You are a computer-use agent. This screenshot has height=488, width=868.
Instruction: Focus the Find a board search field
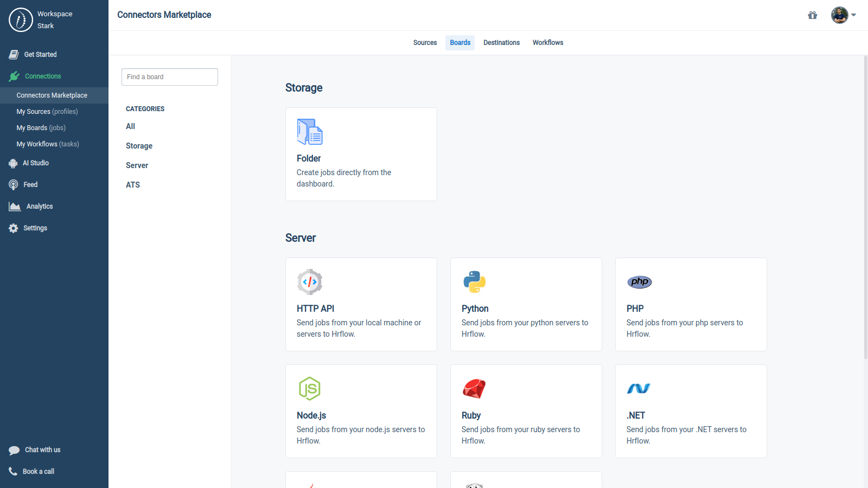(x=170, y=77)
